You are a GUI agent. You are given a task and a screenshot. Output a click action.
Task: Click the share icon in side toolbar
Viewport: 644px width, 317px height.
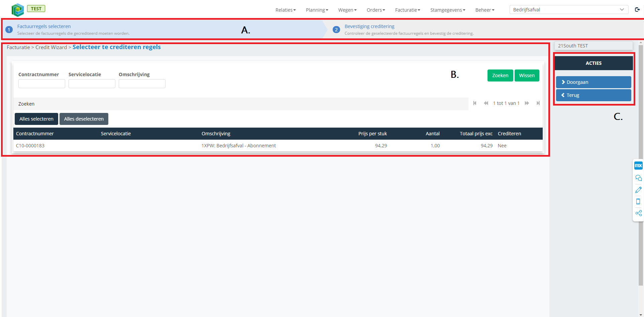tap(638, 213)
